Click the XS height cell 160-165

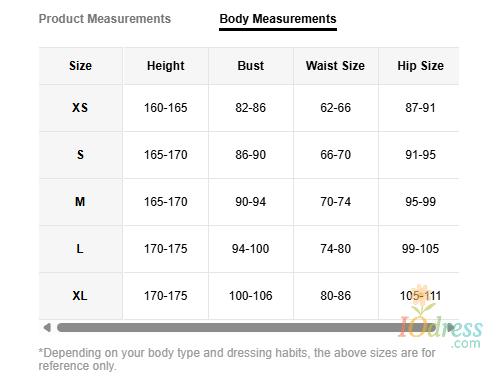pyautogui.click(x=166, y=108)
